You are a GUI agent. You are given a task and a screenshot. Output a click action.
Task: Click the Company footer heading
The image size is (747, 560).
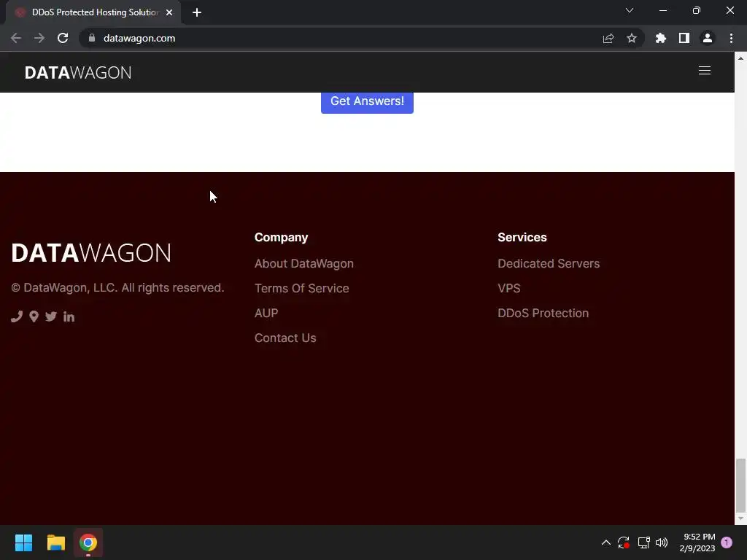[281, 237]
